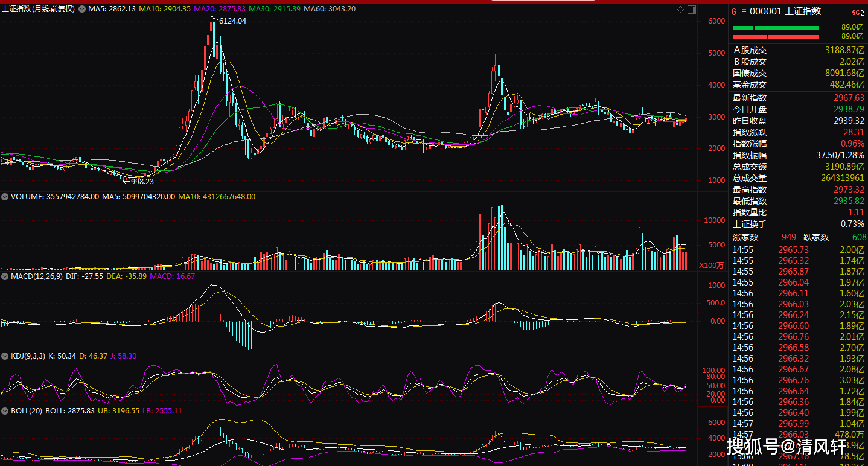868x466 pixels.
Task: Click the diamond marker icon above the chart
Action: pos(680,10)
